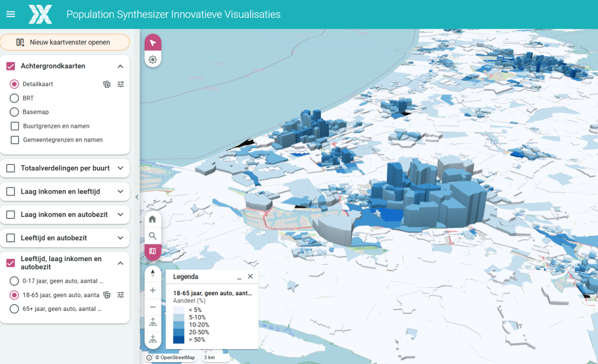Click the 5-10% legend color swatch
Image resolution: width=598 pixels, height=364 pixels.
[x=178, y=317]
